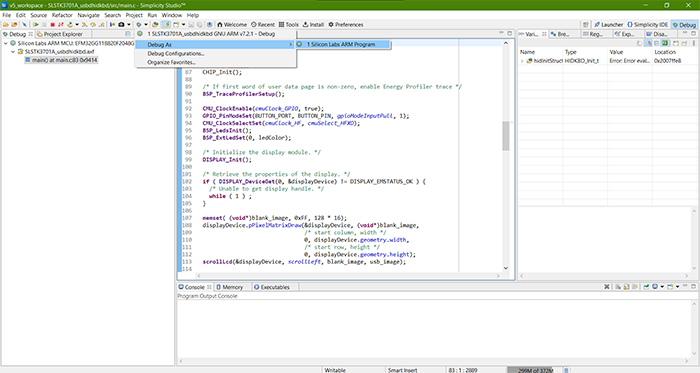Minimize the Variables view panel
Image resolution: width=700 pixels, height=373 pixels.
(685, 33)
